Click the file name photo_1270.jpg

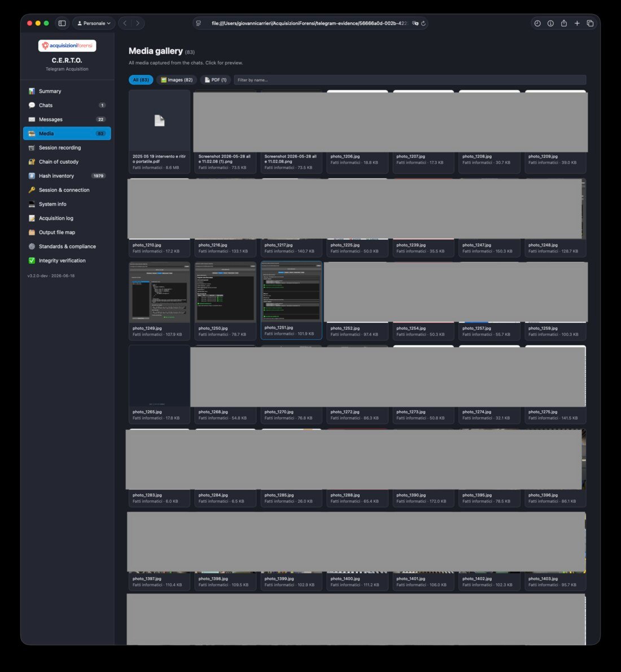(279, 412)
